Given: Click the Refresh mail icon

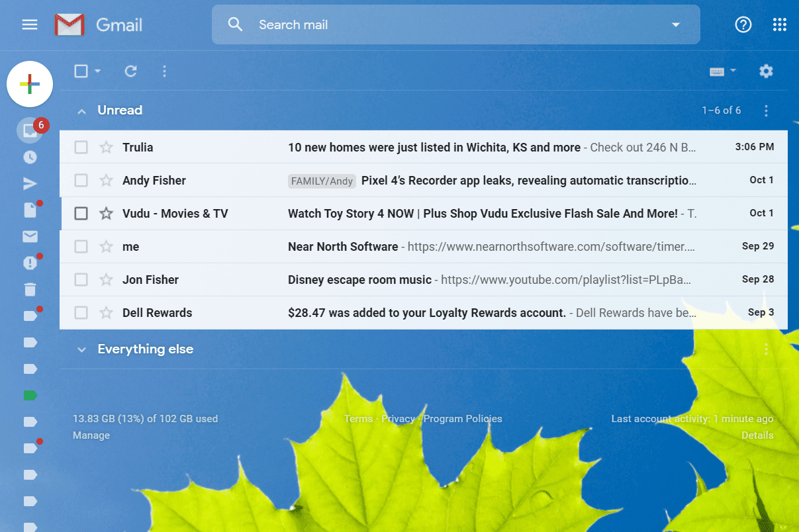Looking at the screenshot, I should click(131, 71).
